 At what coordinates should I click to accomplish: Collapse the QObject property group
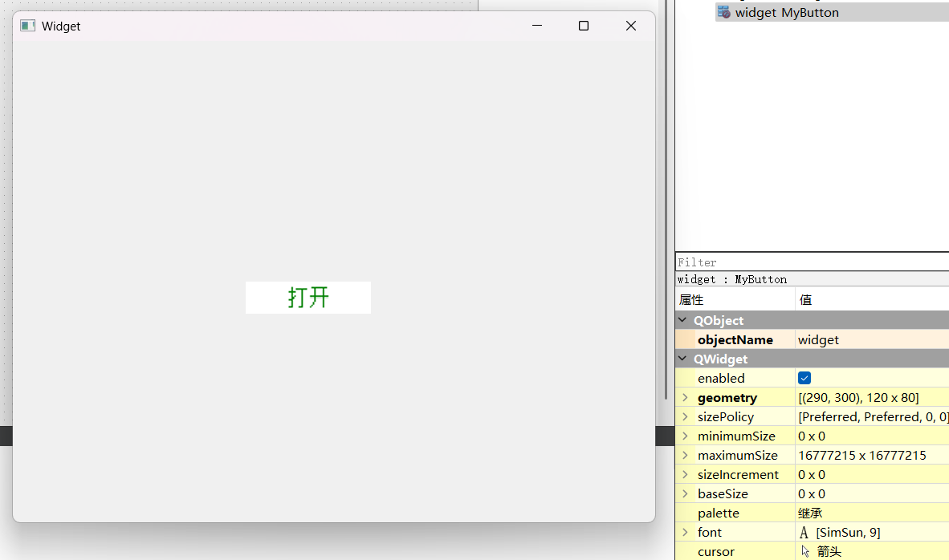(x=682, y=320)
